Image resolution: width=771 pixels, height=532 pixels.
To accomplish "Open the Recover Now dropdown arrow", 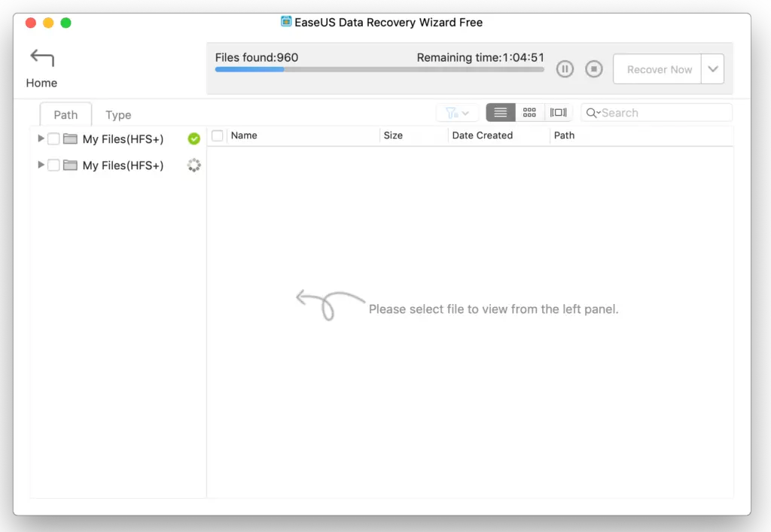I will click(712, 69).
